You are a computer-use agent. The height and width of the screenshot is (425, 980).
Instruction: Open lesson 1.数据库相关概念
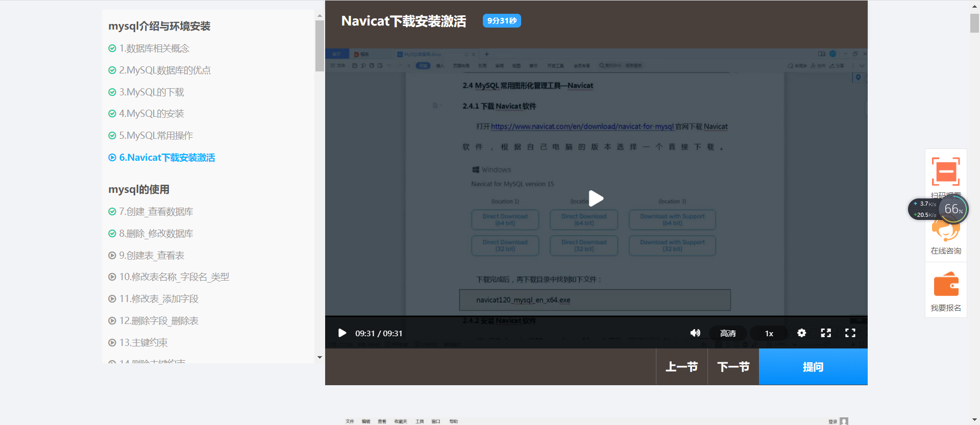[154, 48]
